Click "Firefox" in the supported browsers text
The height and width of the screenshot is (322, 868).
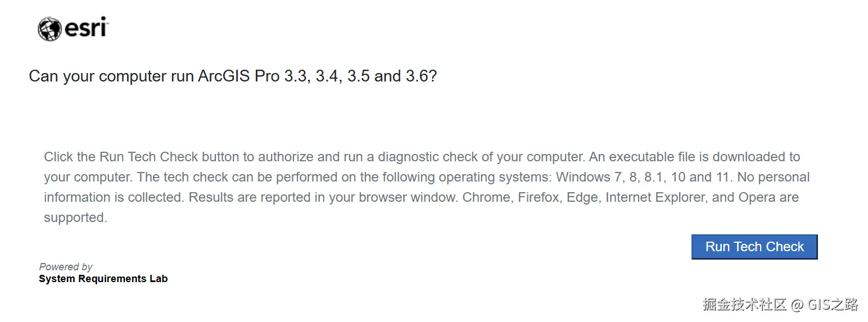(539, 197)
